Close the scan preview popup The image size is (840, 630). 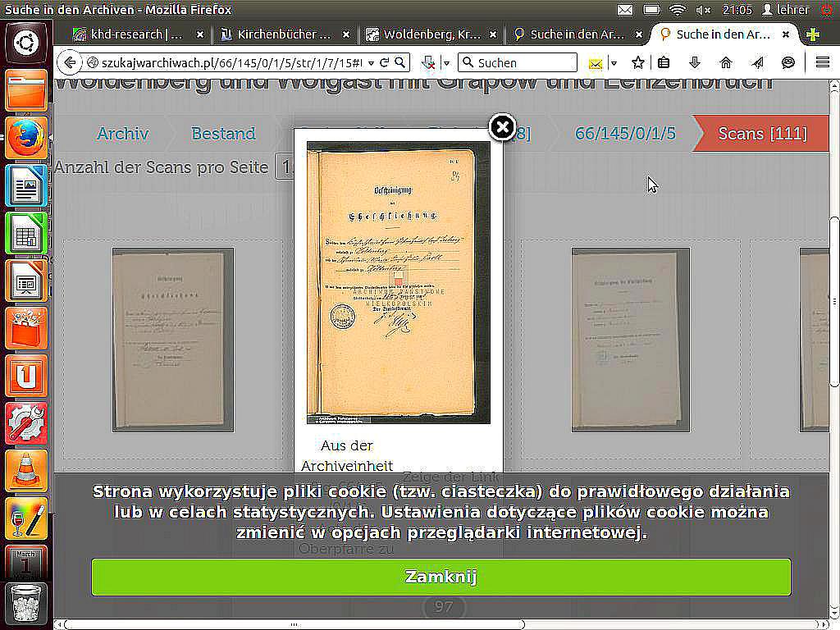click(x=502, y=127)
